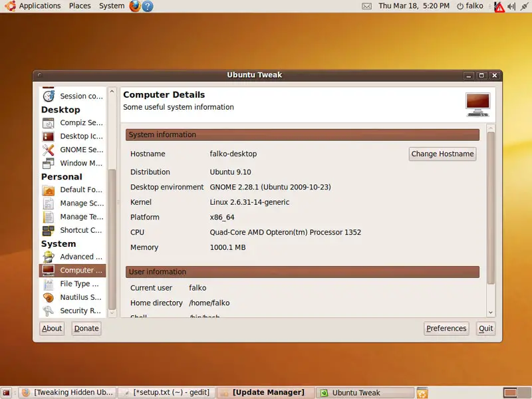This screenshot has width=532, height=399.
Task: Select the Computer Details monitor icon in sidebar
Action: (49, 271)
